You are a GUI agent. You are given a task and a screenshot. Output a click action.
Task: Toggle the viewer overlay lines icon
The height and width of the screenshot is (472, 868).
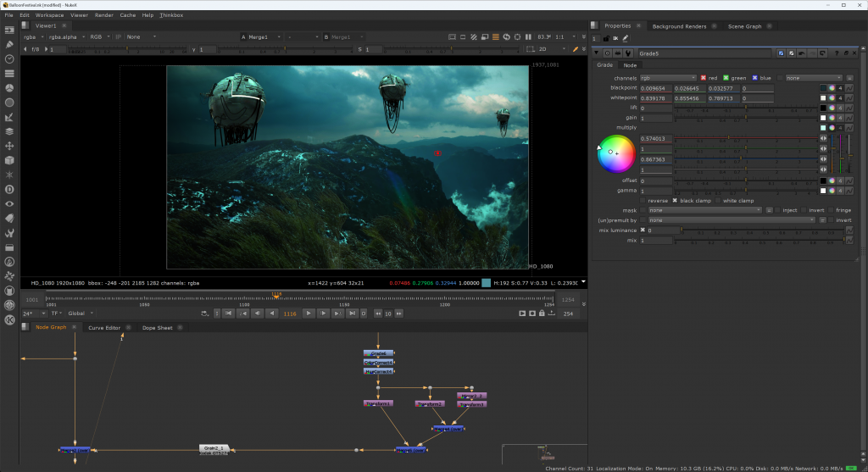[495, 37]
